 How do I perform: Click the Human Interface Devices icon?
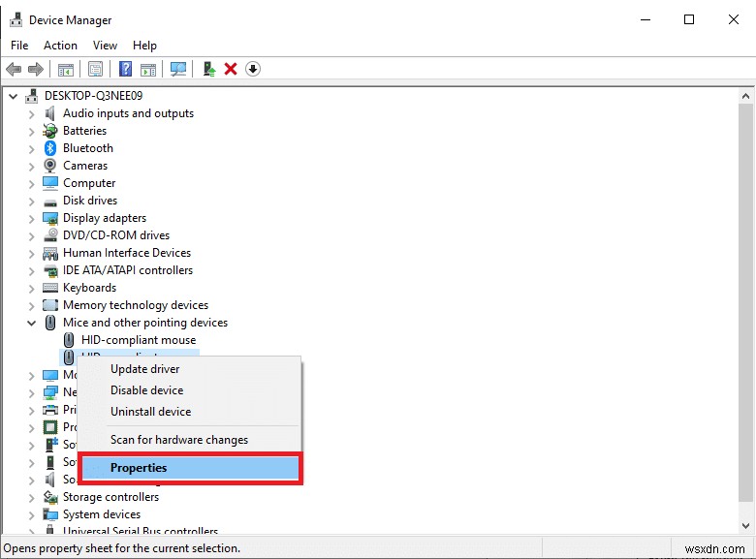[x=50, y=253]
